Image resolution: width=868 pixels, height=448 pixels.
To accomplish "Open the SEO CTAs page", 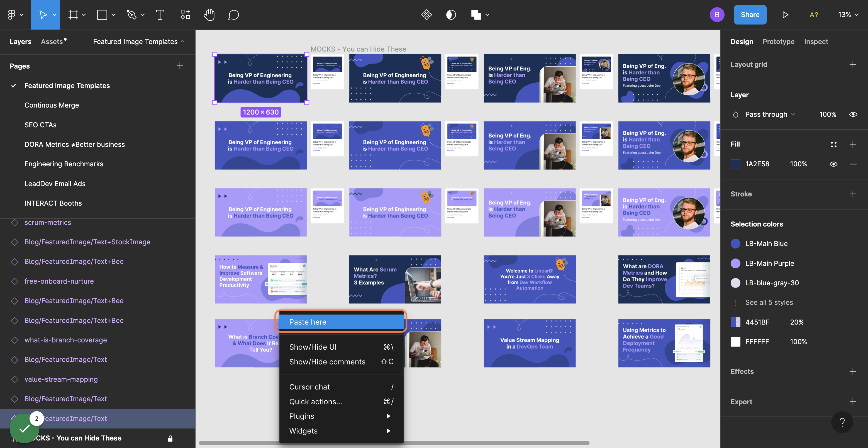I will (x=40, y=125).
